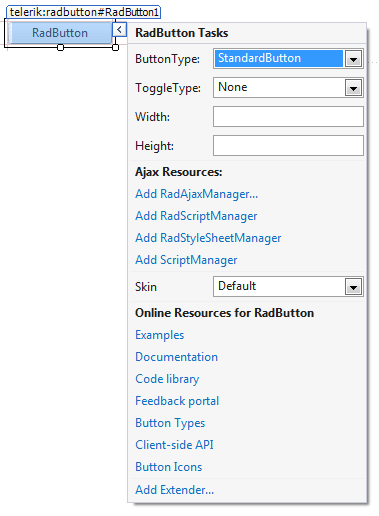Collapse the RadButton smart tag arrow
The image size is (379, 516).
click(119, 30)
